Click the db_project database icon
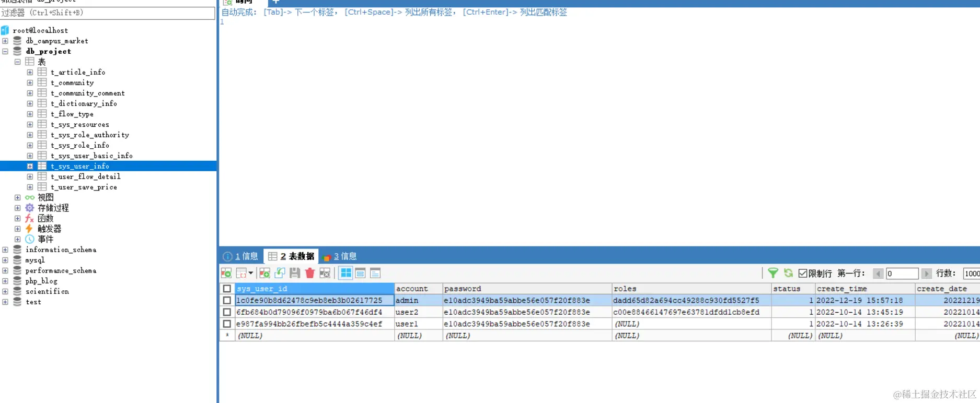The image size is (980, 403). pos(17,51)
